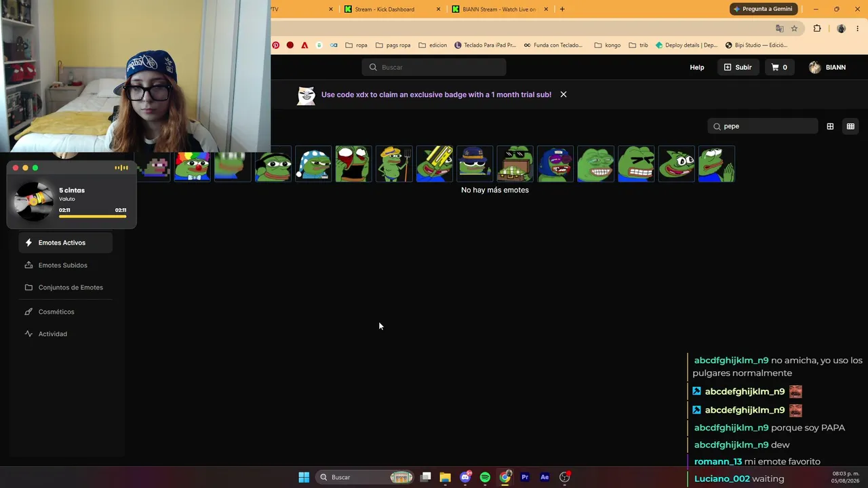This screenshot has height=488, width=868.
Task: Click the music widget equalizer icon
Action: 121,168
